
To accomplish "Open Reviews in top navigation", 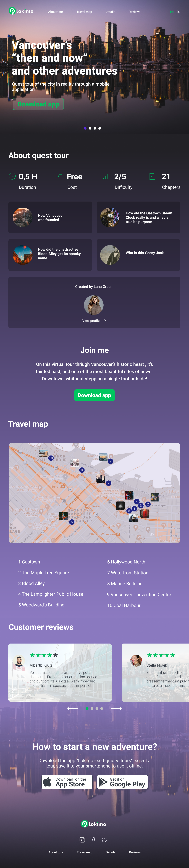I will (134, 12).
